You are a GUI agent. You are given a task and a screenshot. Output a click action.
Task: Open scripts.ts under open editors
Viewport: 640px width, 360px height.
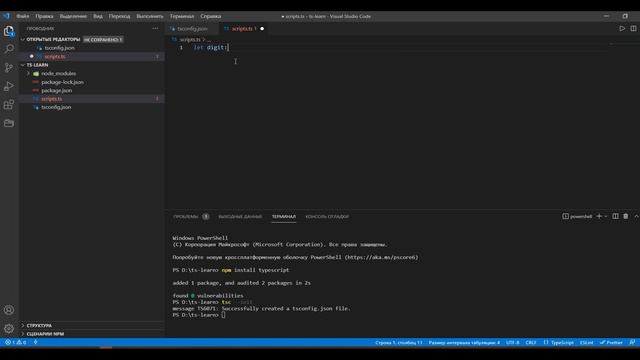(x=55, y=57)
